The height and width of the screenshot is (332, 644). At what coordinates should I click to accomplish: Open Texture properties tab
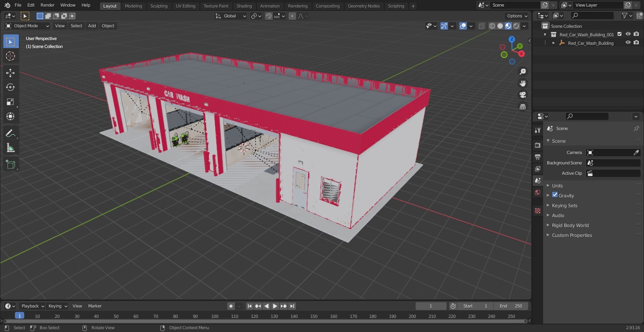[537, 211]
